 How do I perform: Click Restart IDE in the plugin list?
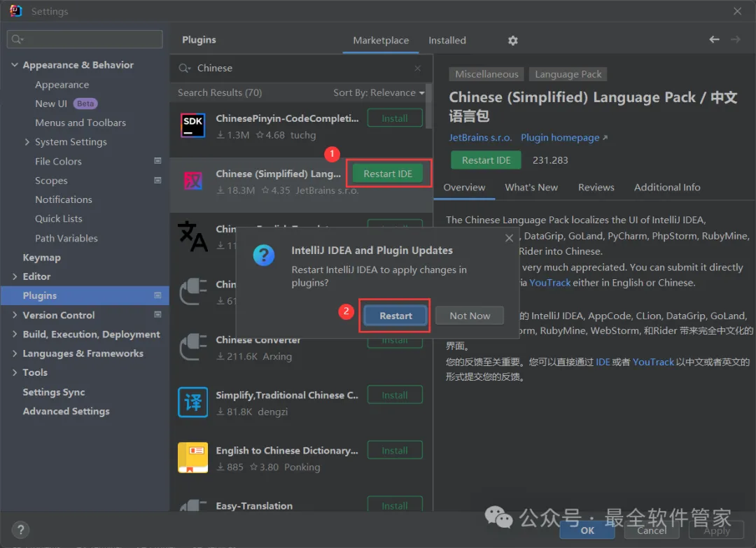[x=388, y=174]
